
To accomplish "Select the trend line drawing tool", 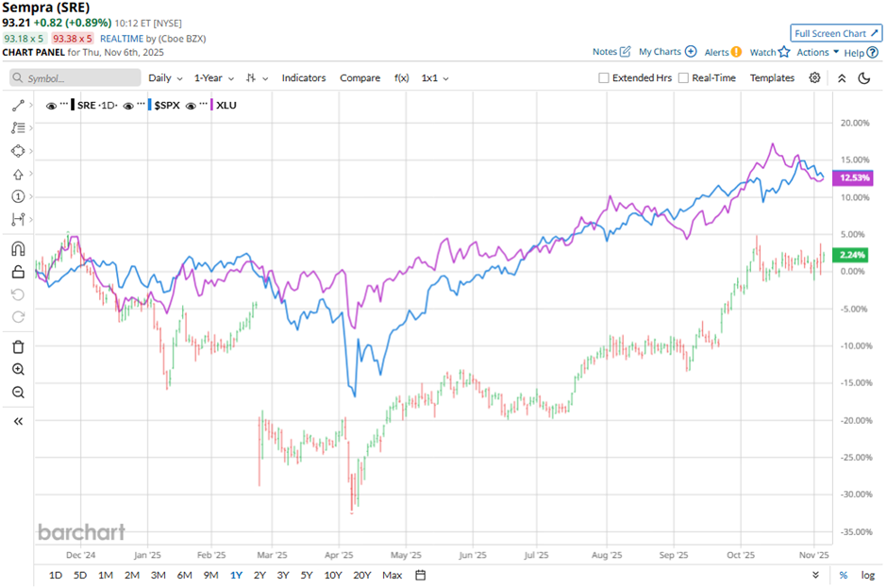I will coord(18,106).
